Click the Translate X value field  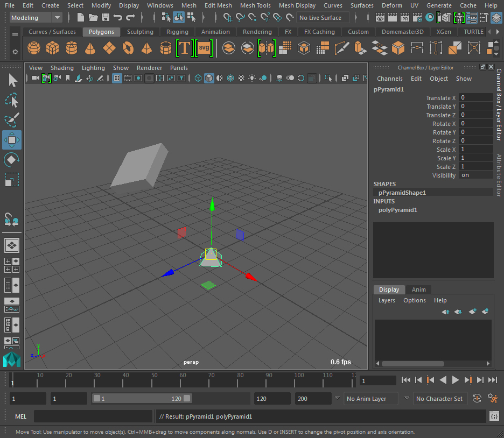click(476, 98)
